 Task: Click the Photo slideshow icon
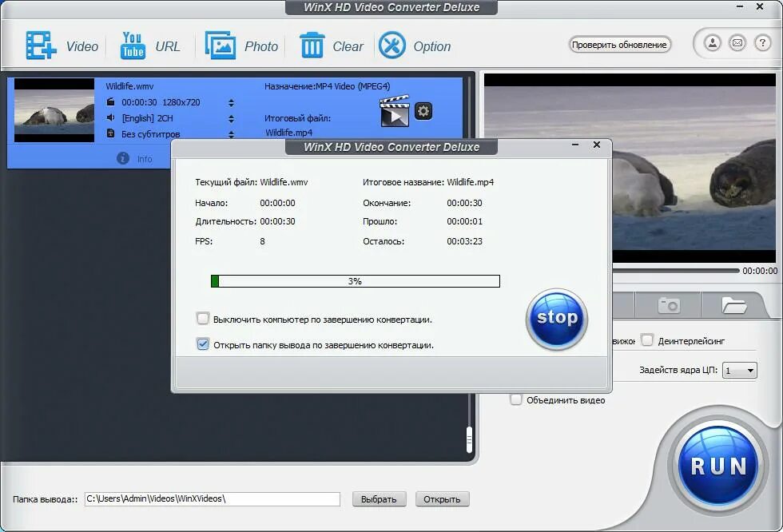(221, 46)
